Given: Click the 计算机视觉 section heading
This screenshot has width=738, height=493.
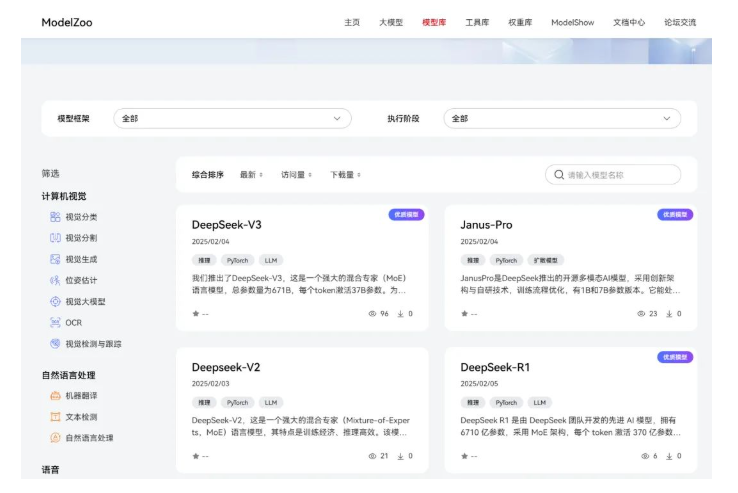Looking at the screenshot, I should click(x=64, y=196).
